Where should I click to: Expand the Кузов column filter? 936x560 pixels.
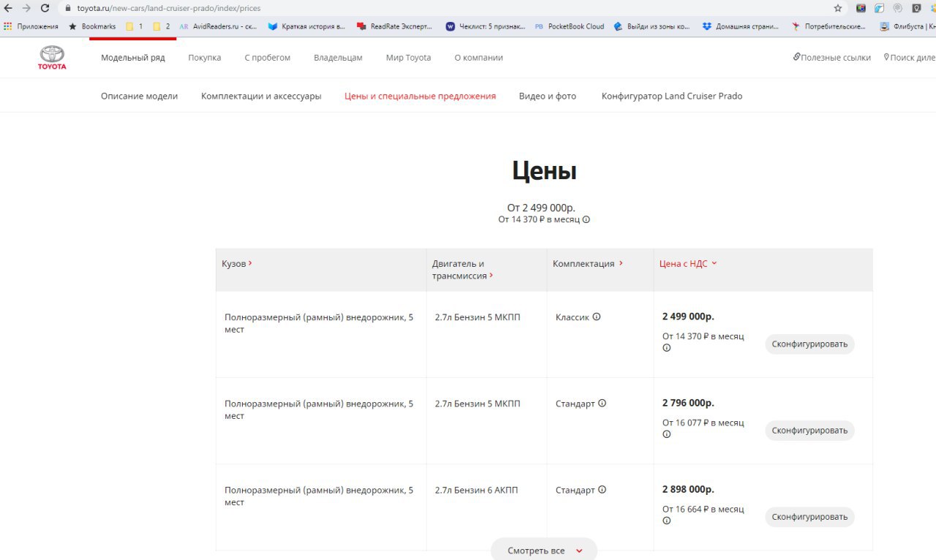(x=237, y=263)
